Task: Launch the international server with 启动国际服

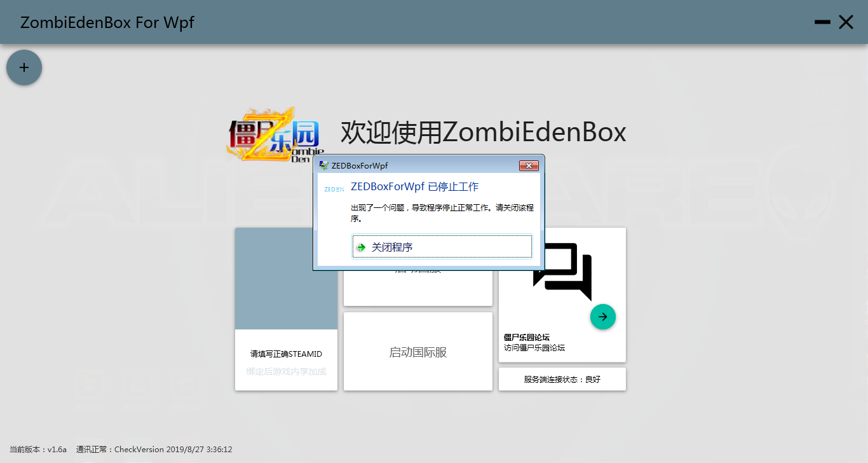Action: point(417,352)
